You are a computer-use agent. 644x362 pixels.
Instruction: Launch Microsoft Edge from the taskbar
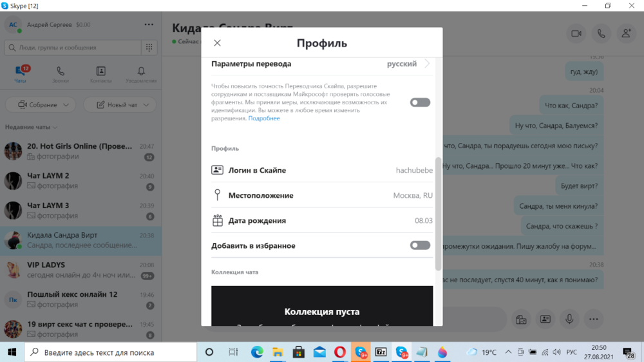pos(257,352)
